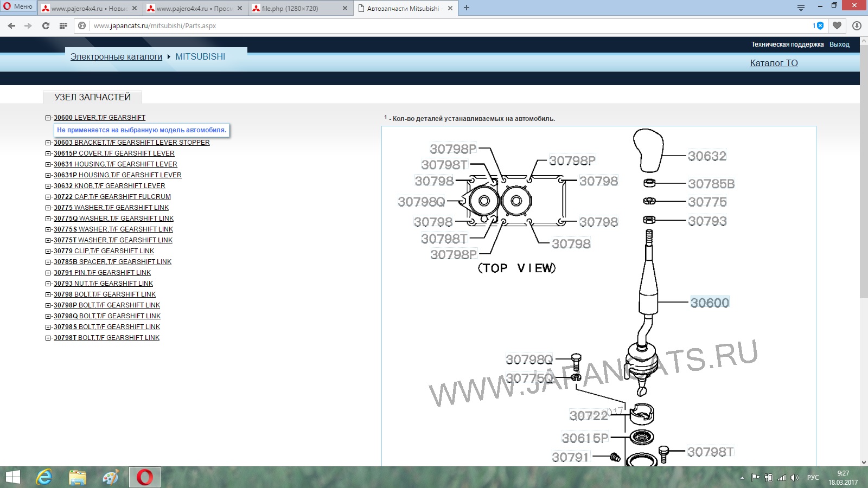The height and width of the screenshot is (488, 868).
Task: Launch Internet Explorer from taskbar
Action: point(44,477)
